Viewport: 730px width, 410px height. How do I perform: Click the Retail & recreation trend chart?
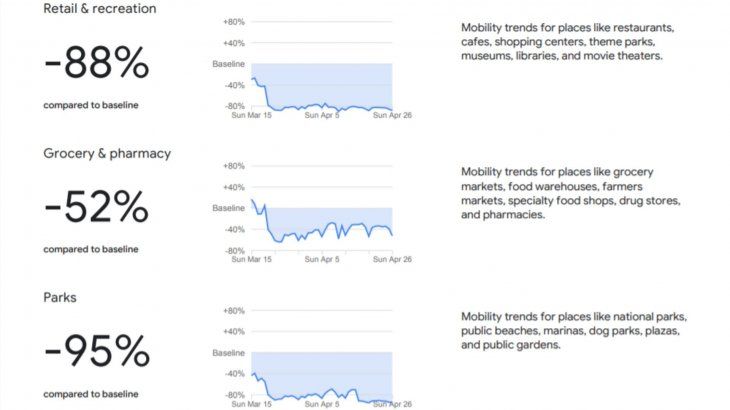click(322, 86)
